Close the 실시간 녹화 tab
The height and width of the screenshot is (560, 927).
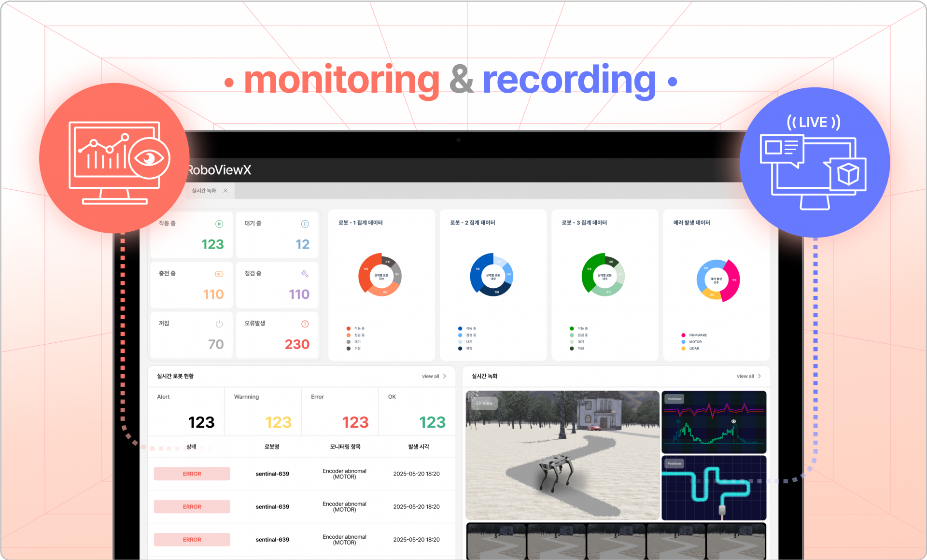[225, 191]
